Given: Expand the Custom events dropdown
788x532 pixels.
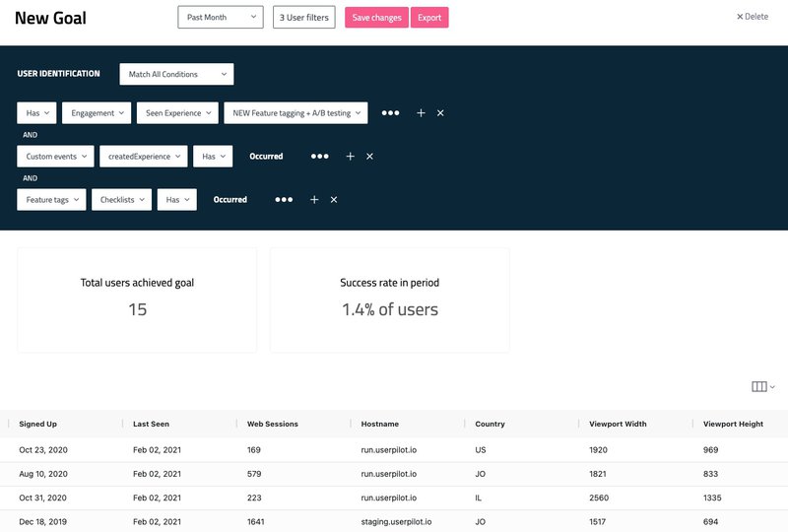Looking at the screenshot, I should click(55, 157).
